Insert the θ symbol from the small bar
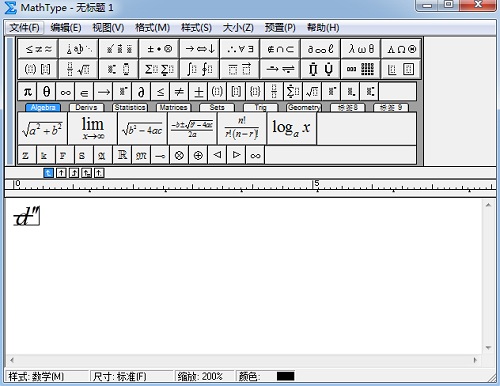The height and width of the screenshot is (386, 500). click(x=46, y=91)
